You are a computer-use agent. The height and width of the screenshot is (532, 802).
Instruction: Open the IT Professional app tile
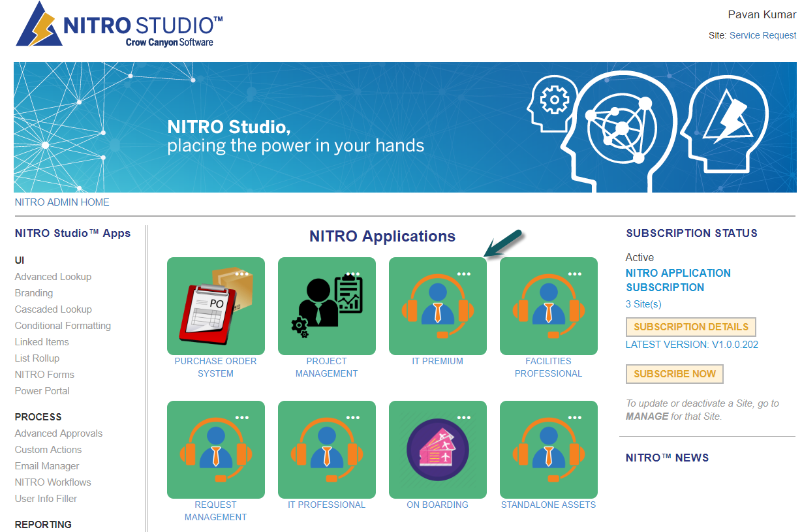pos(327,450)
